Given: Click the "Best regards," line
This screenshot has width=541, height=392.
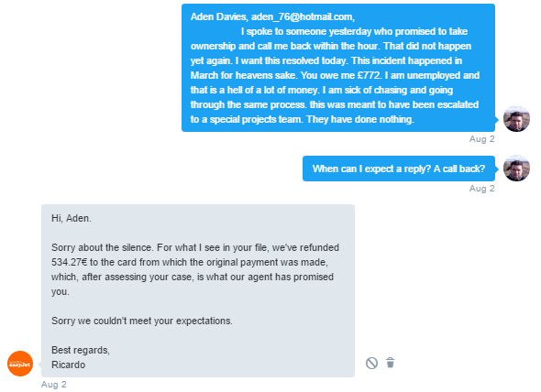Looking at the screenshot, I should point(81,350).
